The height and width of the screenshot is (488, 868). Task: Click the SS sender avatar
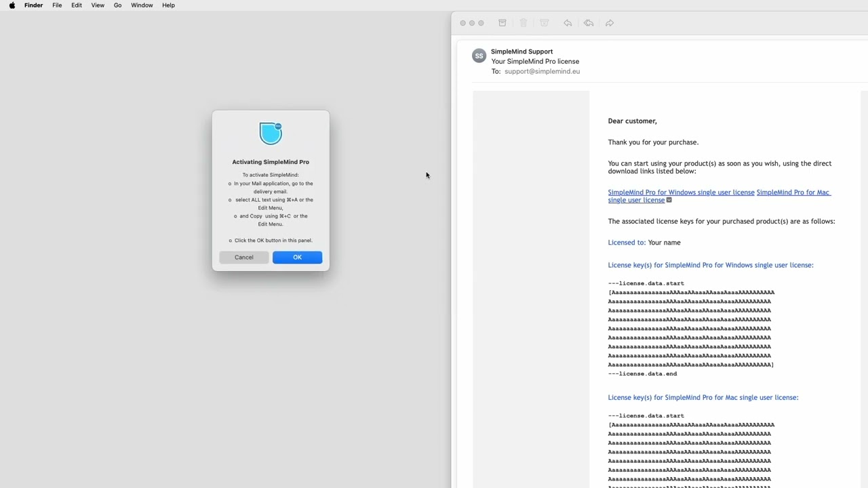[x=479, y=56]
